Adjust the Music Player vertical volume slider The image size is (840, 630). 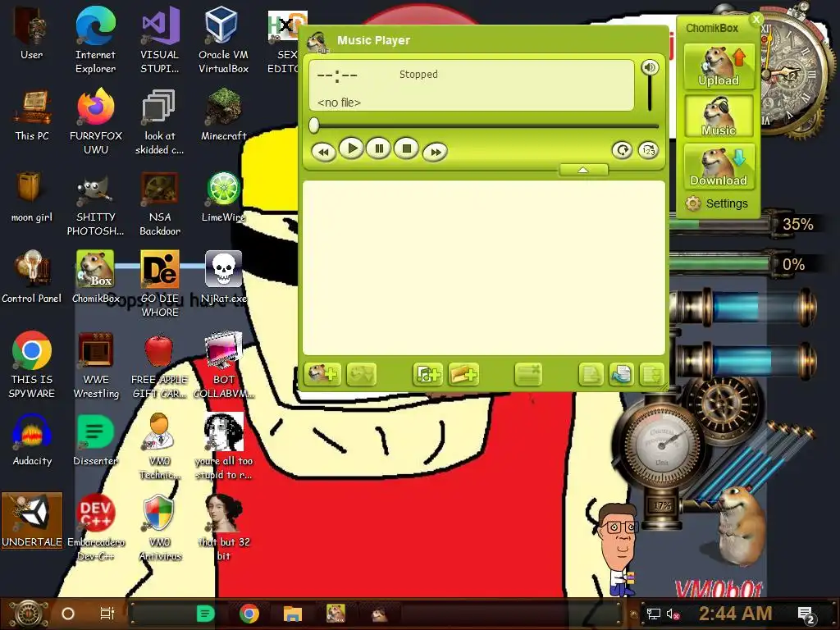pyautogui.click(x=650, y=94)
